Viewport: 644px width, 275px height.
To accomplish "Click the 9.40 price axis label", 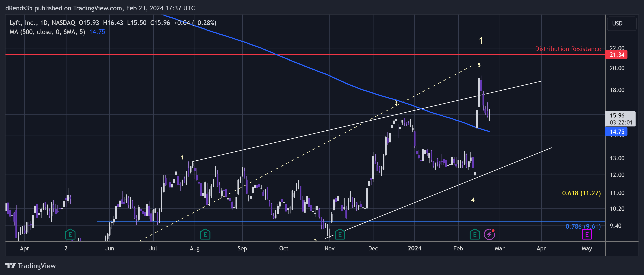I will (615, 226).
